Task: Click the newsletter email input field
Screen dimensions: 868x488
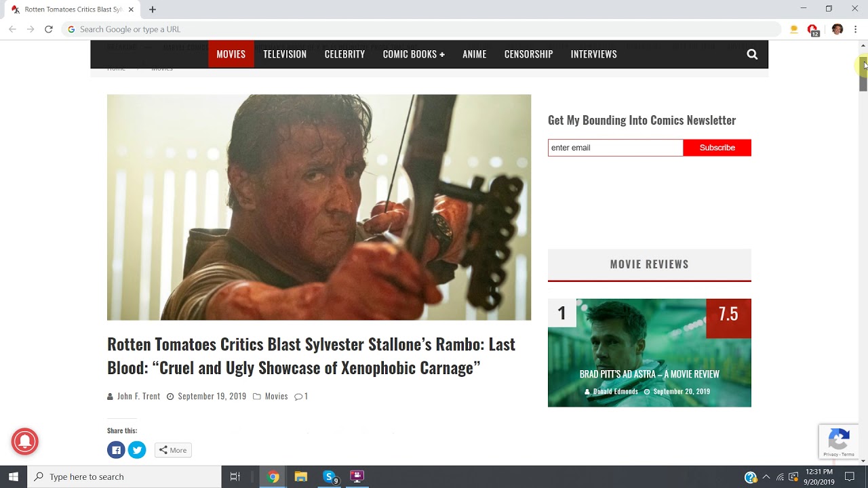Action: (615, 148)
